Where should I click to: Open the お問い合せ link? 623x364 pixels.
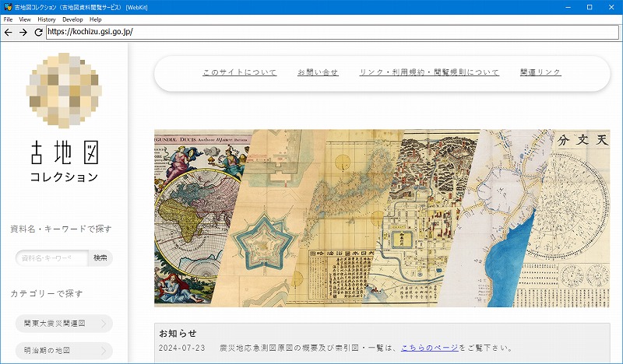(318, 72)
